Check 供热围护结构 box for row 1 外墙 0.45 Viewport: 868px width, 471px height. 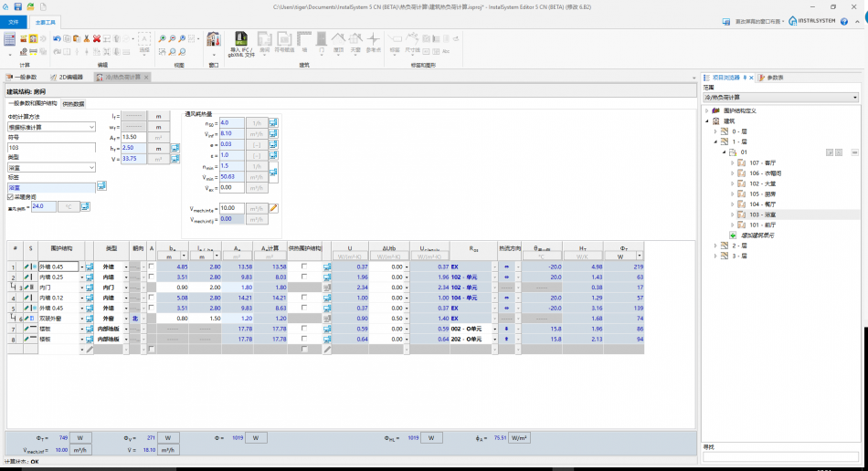[304, 266]
